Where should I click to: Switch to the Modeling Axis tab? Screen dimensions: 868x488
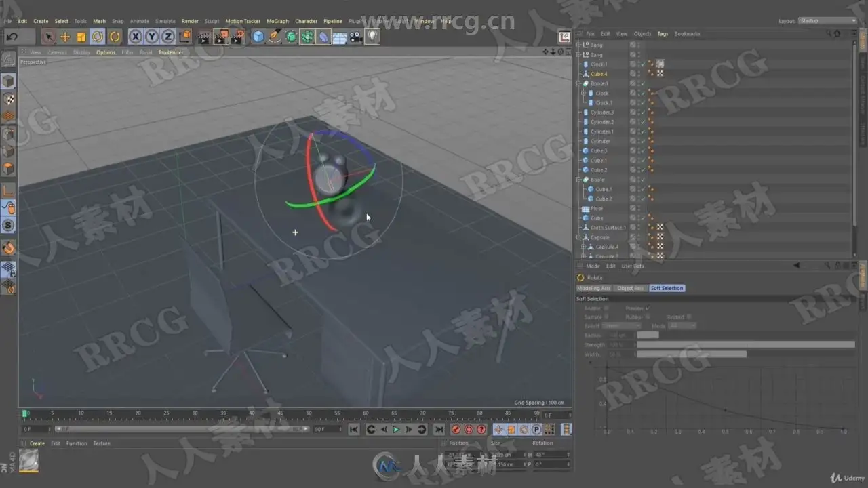click(593, 288)
